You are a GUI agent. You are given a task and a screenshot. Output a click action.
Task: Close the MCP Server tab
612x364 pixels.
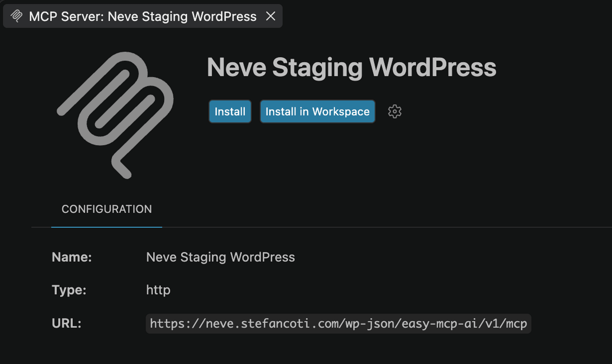point(271,16)
